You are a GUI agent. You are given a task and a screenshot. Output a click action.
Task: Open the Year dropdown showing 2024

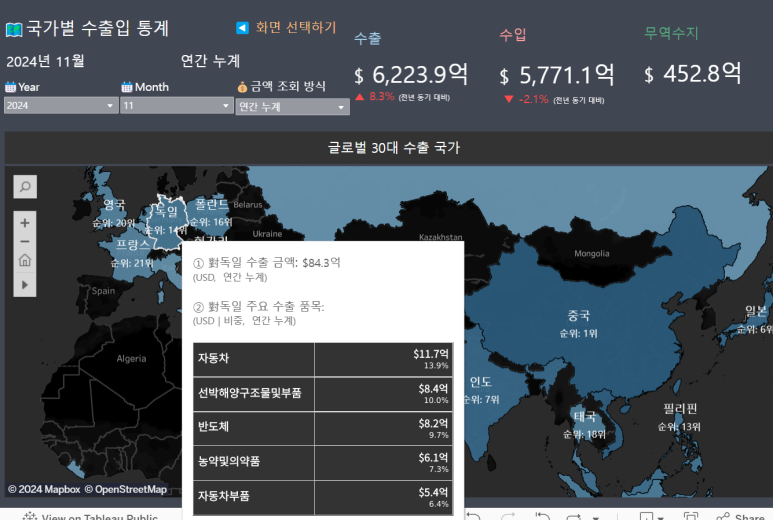[x=61, y=105]
